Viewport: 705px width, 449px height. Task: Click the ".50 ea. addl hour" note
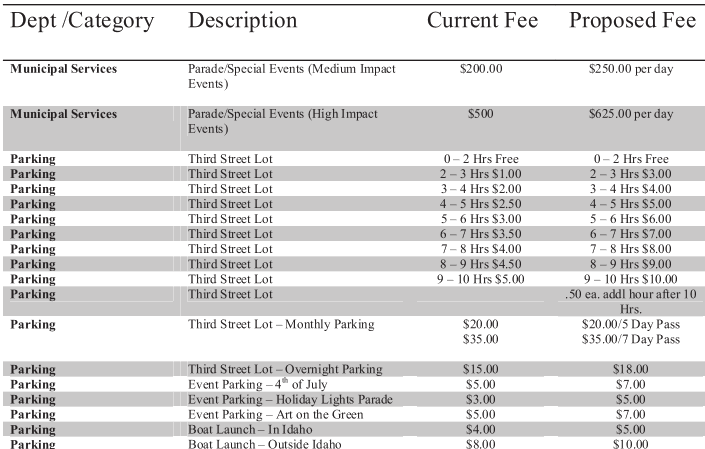(630, 294)
